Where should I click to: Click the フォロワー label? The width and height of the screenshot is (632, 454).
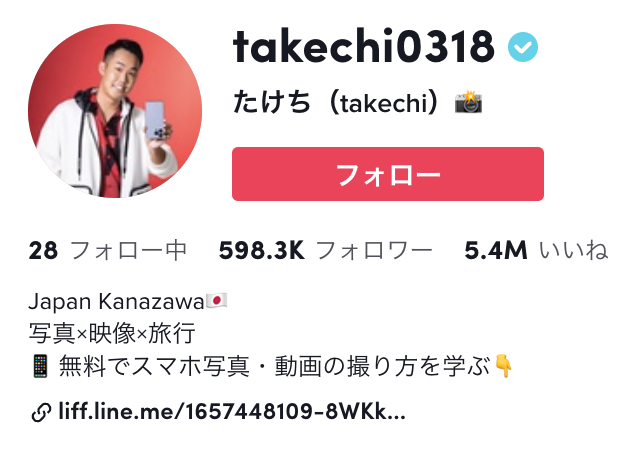point(374,250)
